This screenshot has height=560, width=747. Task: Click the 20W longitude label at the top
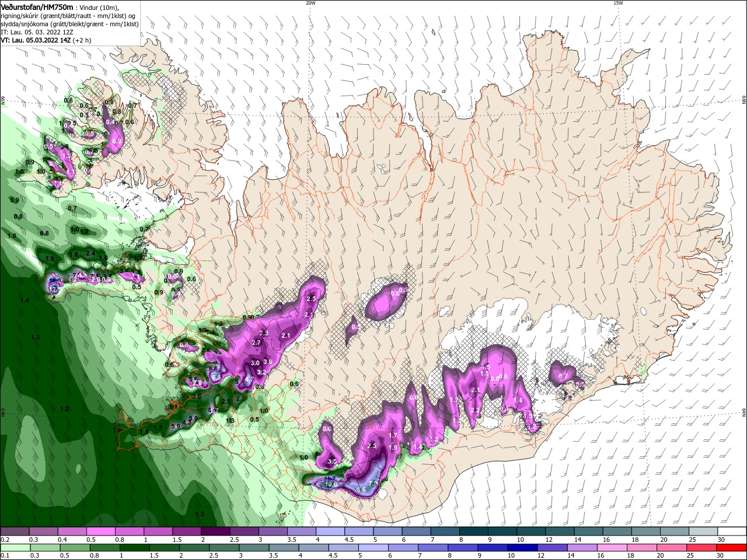click(x=310, y=3)
